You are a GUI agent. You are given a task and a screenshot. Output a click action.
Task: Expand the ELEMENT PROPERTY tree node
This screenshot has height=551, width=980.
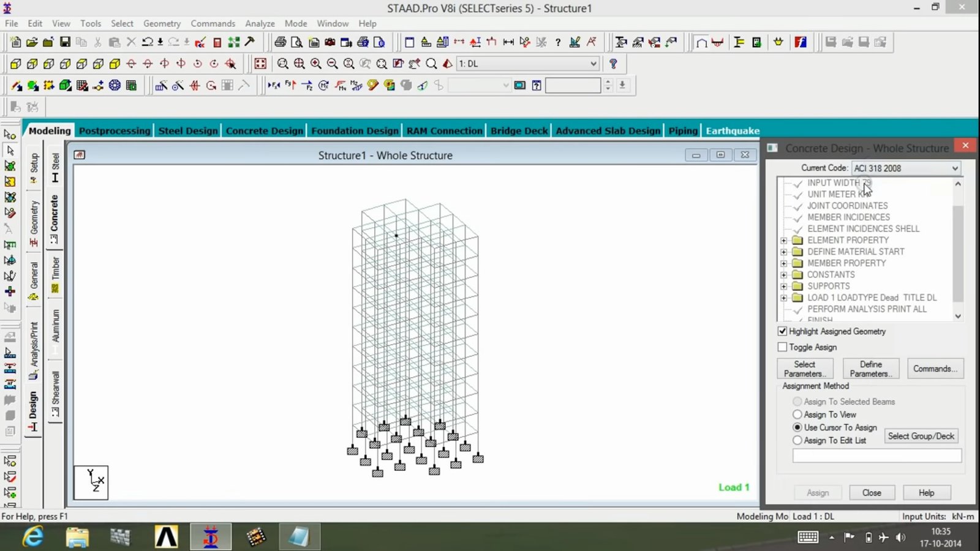[783, 240]
